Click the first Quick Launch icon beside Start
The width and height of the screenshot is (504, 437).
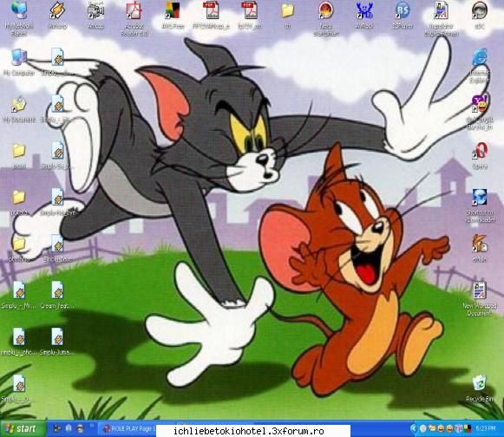pyautogui.click(x=57, y=428)
